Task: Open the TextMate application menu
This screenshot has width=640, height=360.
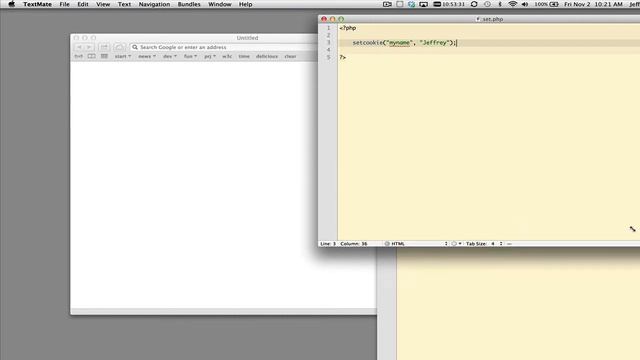Action: tap(37, 4)
